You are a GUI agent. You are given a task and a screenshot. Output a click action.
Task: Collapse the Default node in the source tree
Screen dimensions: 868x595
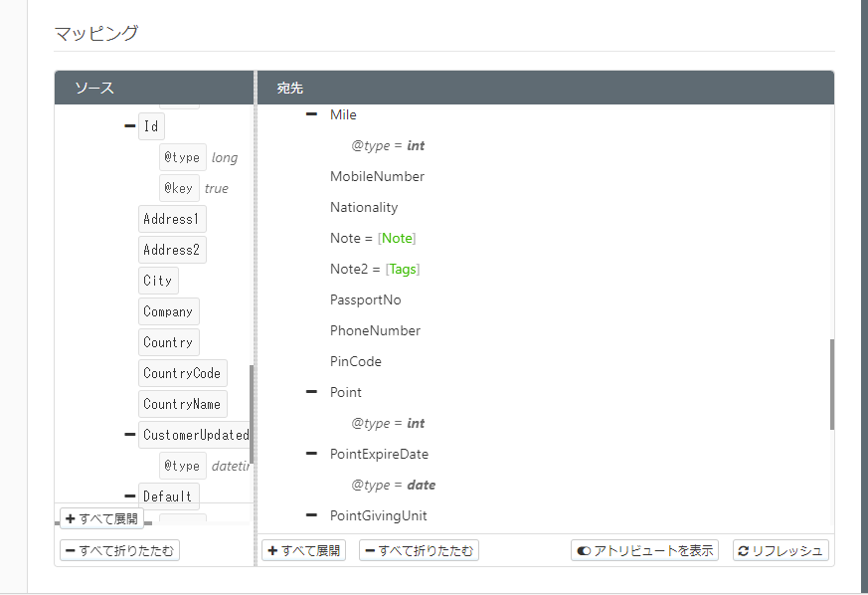128,496
